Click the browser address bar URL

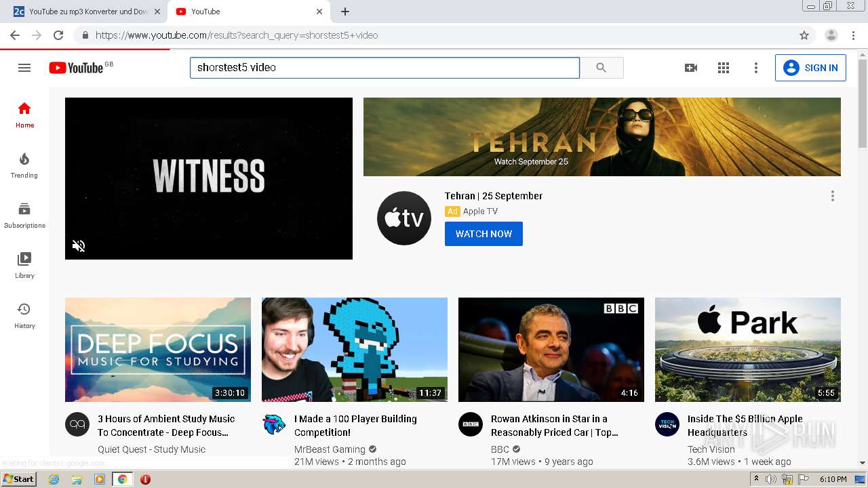click(x=237, y=35)
